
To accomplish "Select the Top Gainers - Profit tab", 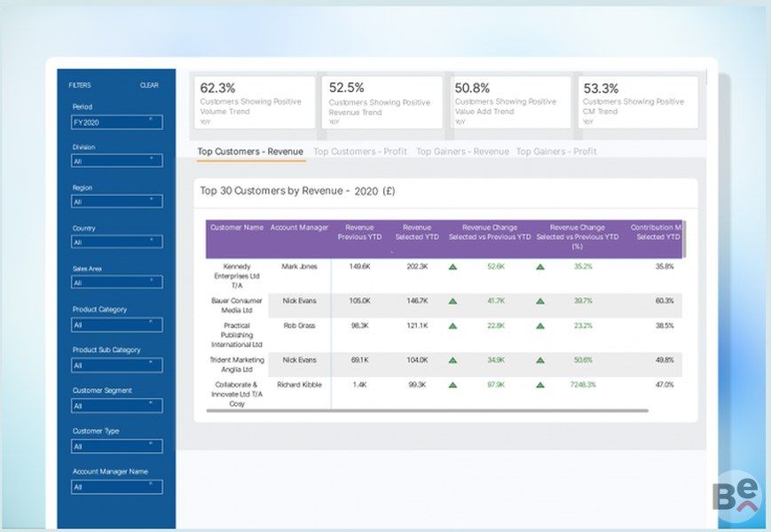I will 556,152.
